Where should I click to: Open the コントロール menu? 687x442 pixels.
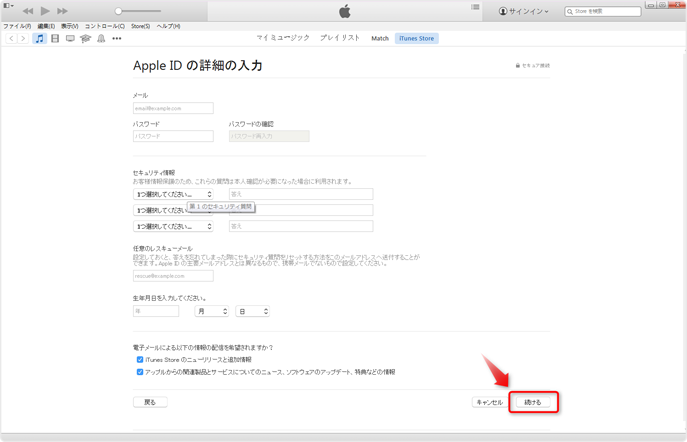[x=105, y=26]
